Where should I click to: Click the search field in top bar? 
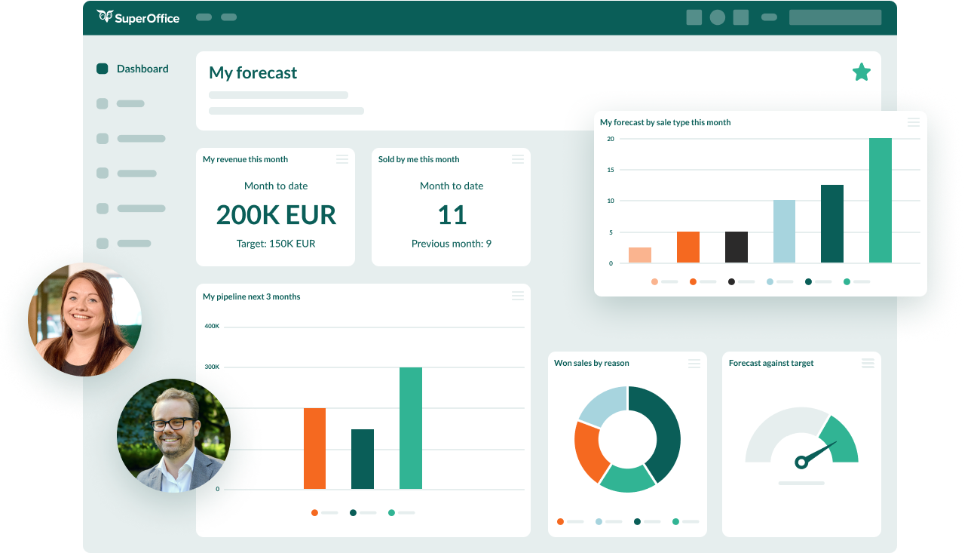(835, 17)
